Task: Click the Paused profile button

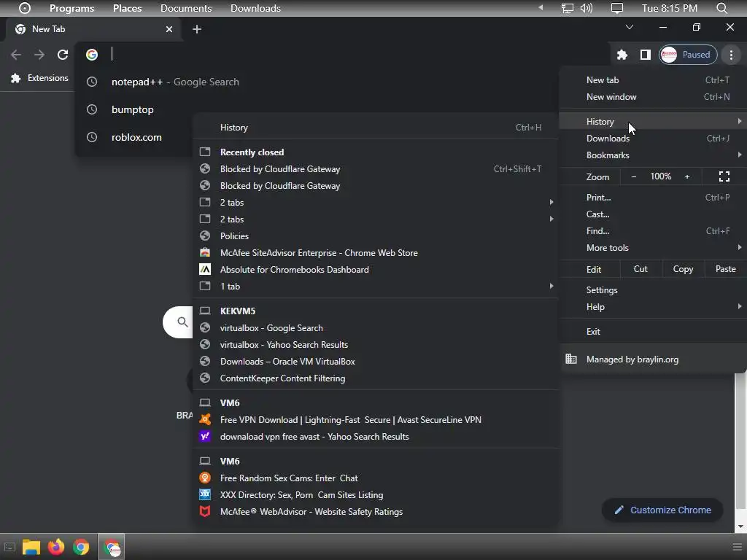Action: (688, 55)
